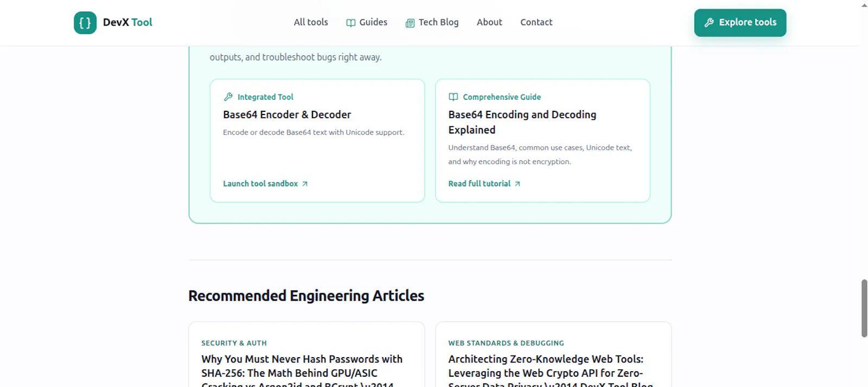Click the newspaper icon beside Tech Blog
This screenshot has height=387, width=868.
coord(410,23)
